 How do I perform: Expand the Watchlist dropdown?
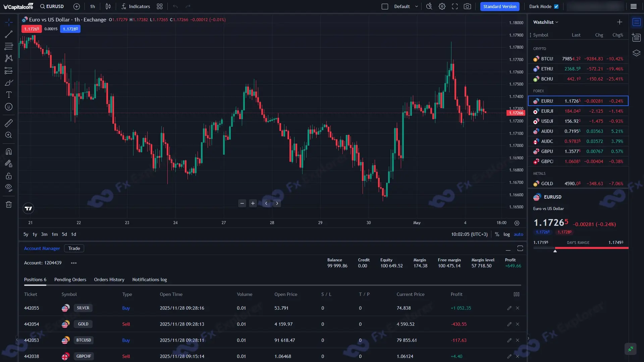point(546,22)
